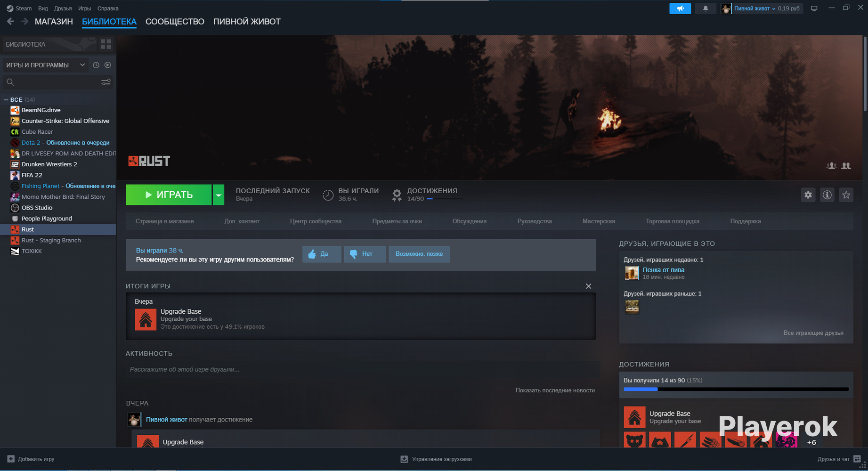Open the Друзья menu
Viewport: 868px width, 471px height.
click(63, 8)
